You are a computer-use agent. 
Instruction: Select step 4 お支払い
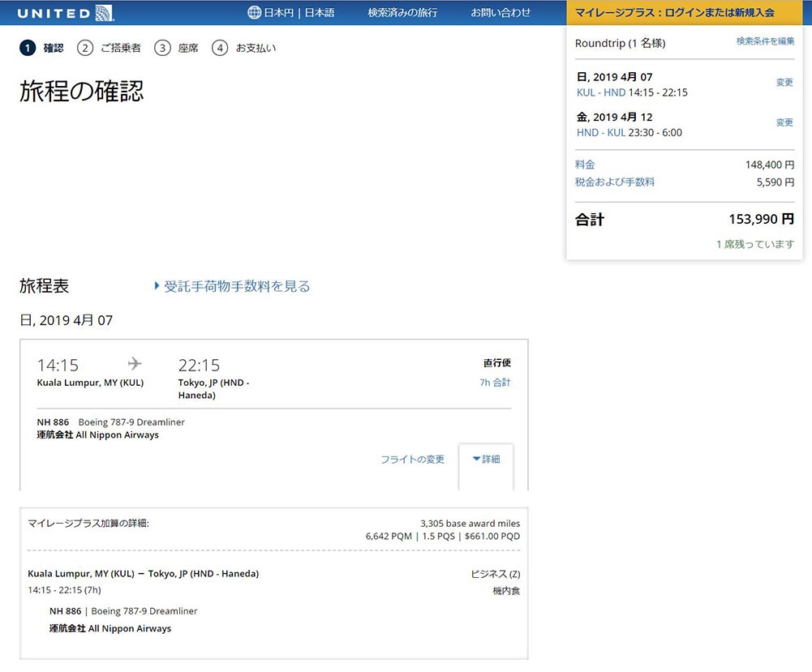[244, 48]
